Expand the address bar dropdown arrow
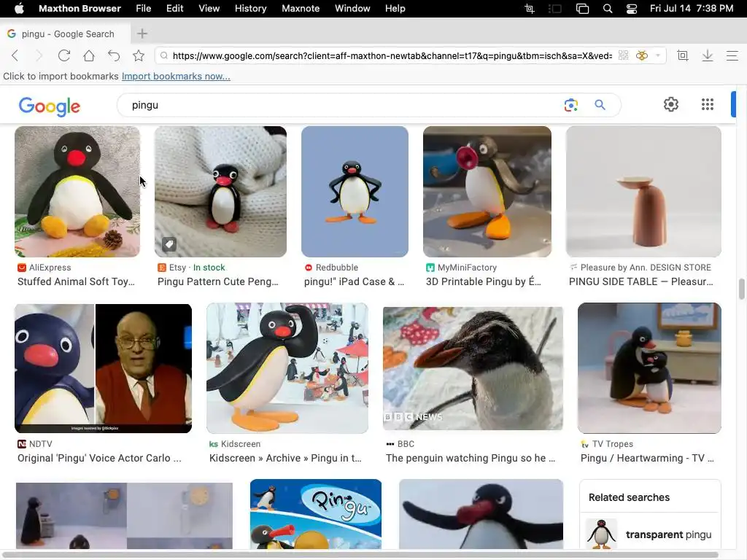Image resolution: width=747 pixels, height=560 pixels. (658, 55)
